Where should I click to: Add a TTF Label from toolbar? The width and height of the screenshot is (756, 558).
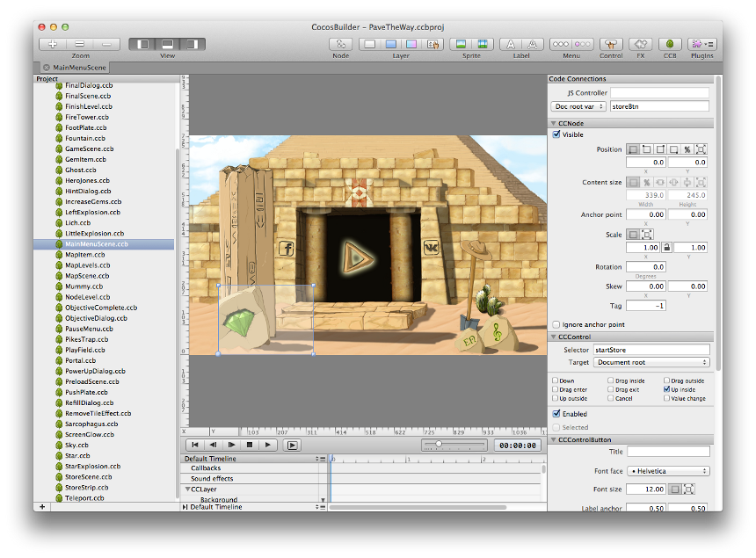[x=511, y=44]
